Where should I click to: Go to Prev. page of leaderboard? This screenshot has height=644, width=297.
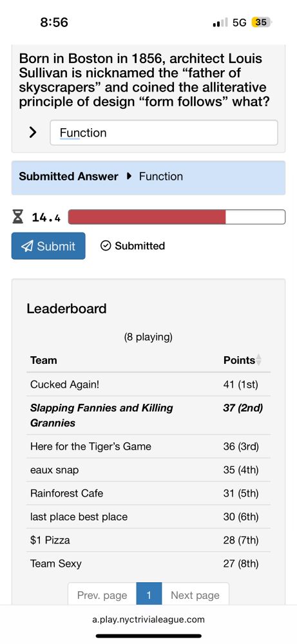point(102,594)
